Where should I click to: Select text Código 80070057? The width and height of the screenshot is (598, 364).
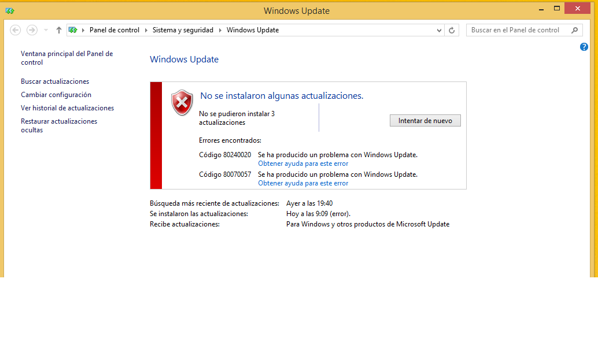coord(225,174)
